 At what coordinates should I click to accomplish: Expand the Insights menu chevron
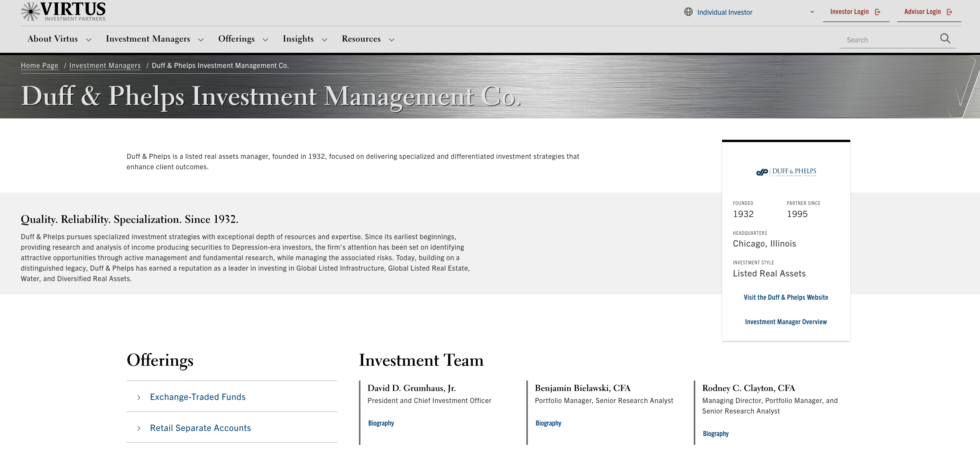[x=324, y=40]
